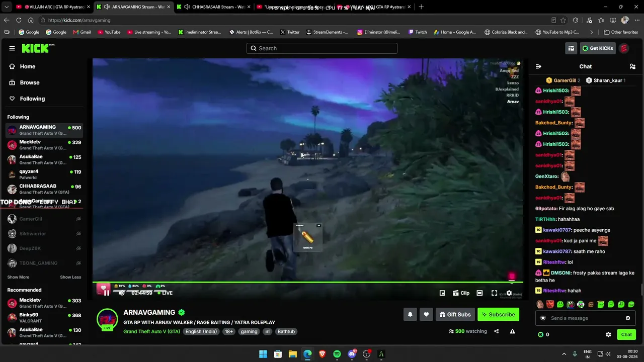Screen dimensions: 644x362
Task: Open the Kick hamburger sidebar menu
Action: (x=12, y=48)
